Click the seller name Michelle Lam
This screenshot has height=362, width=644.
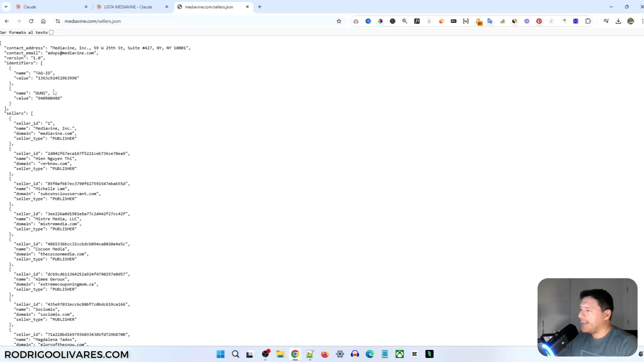click(x=50, y=189)
